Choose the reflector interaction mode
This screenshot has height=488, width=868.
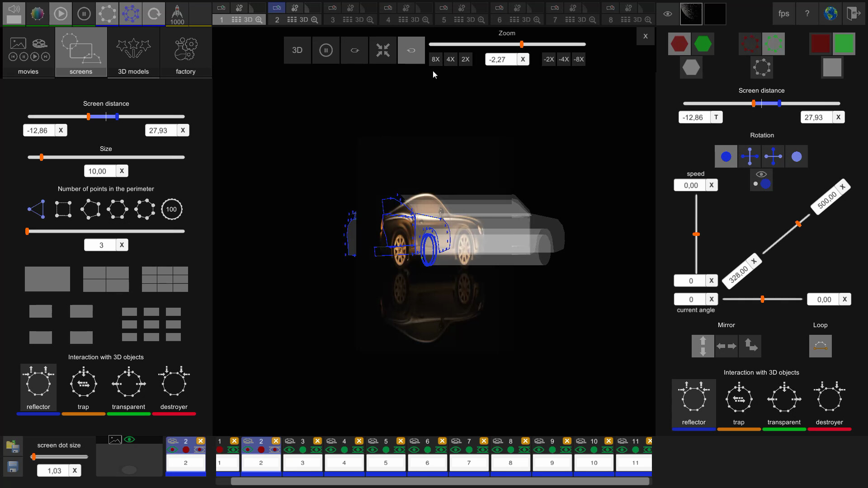point(38,385)
